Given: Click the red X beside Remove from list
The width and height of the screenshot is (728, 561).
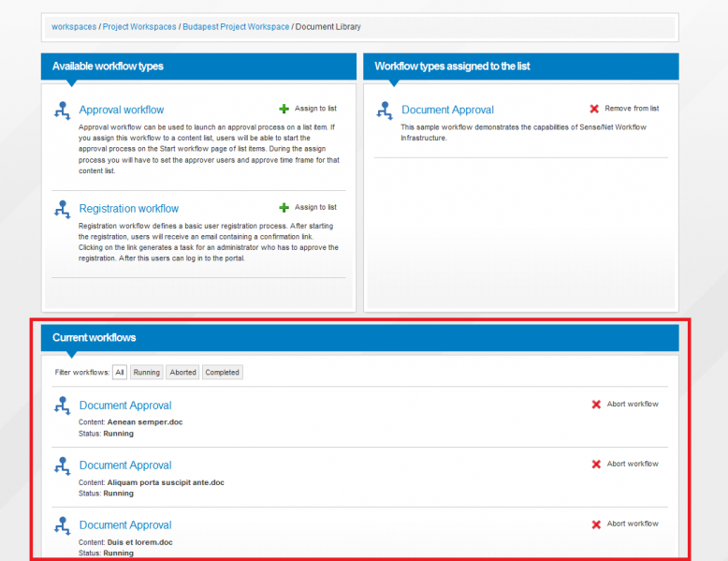Looking at the screenshot, I should (594, 109).
